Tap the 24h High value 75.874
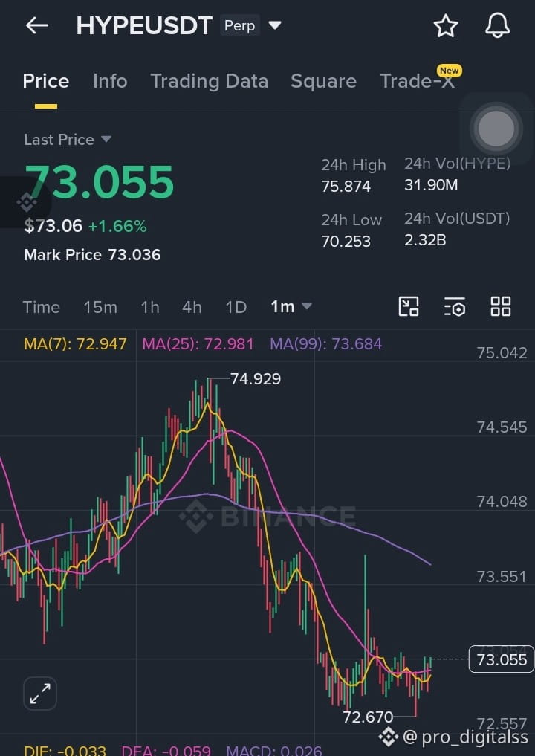Screen dimensions: 535x756 [x=346, y=186]
